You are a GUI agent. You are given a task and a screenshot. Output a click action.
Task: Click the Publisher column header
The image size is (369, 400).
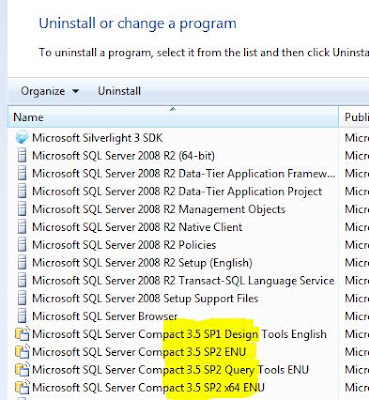point(356,117)
